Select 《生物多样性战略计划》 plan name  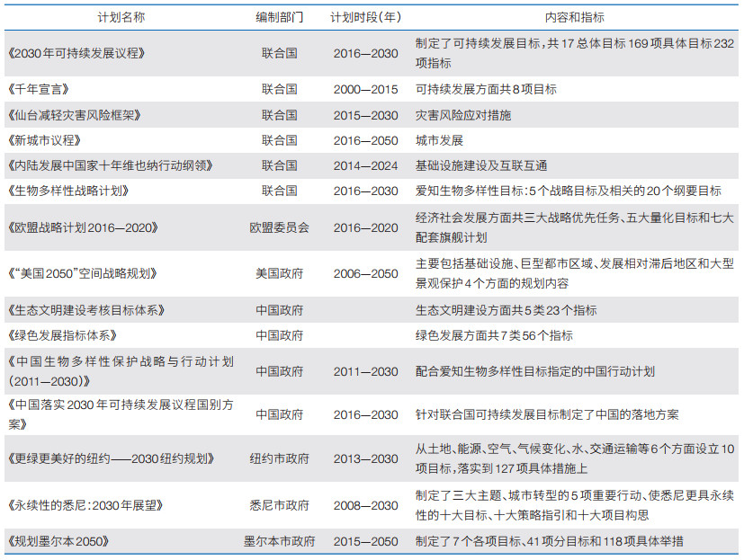pos(68,191)
